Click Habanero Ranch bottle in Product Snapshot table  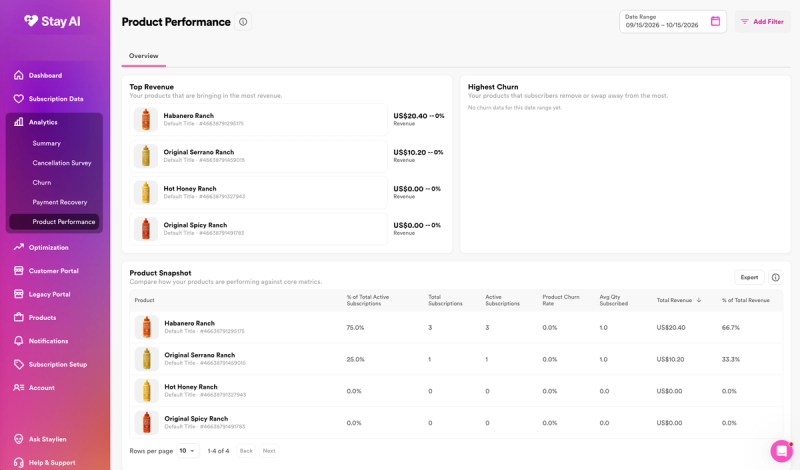[x=146, y=327]
